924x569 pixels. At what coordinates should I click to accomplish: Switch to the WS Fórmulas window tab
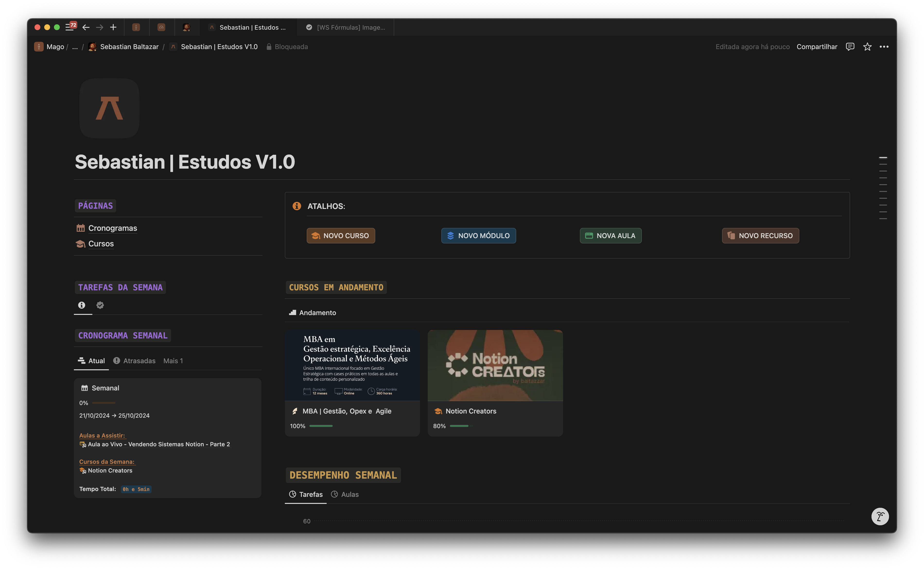tap(346, 27)
